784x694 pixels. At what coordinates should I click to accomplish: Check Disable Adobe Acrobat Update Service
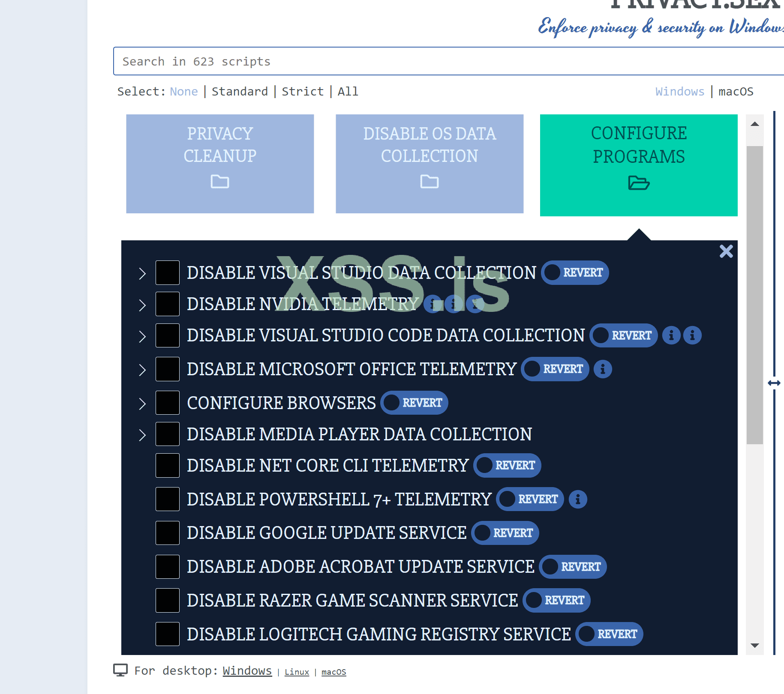tap(168, 567)
